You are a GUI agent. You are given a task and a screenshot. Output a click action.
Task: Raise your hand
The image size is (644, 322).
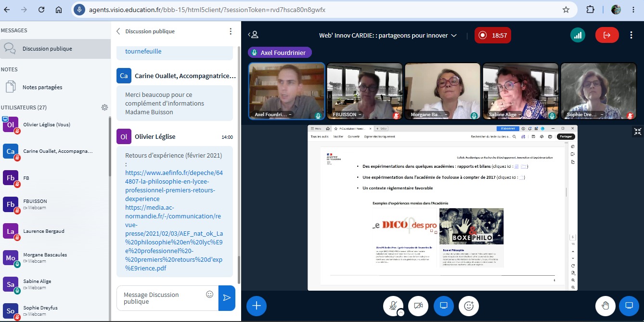point(605,306)
